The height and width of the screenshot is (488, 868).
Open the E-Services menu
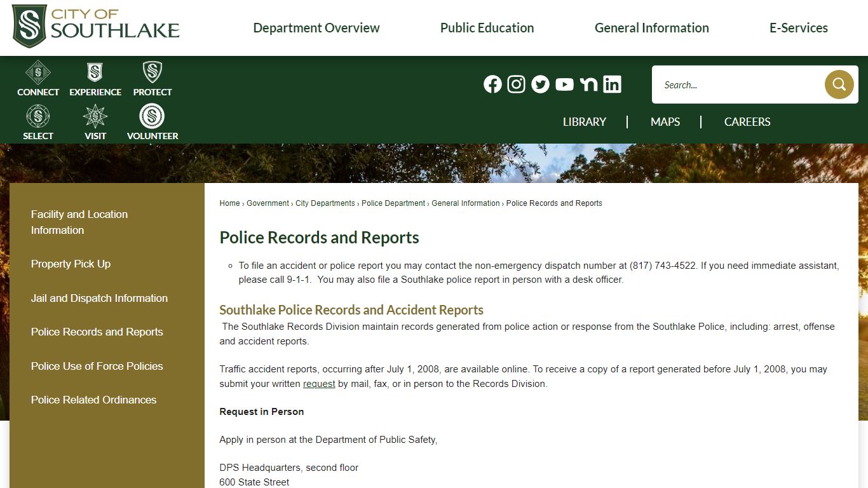tap(799, 28)
